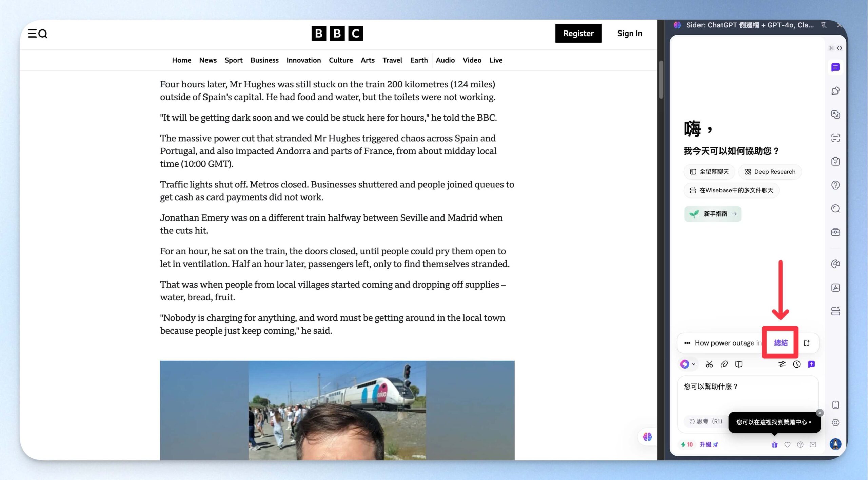Image resolution: width=868 pixels, height=480 pixels.
Task: Click the gift rewards center icon
Action: (x=774, y=445)
